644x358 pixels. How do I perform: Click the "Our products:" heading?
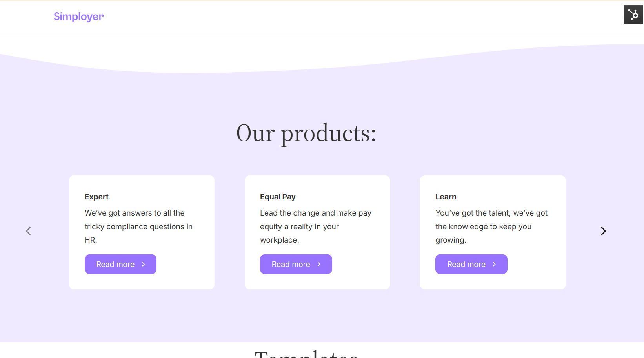pyautogui.click(x=306, y=133)
